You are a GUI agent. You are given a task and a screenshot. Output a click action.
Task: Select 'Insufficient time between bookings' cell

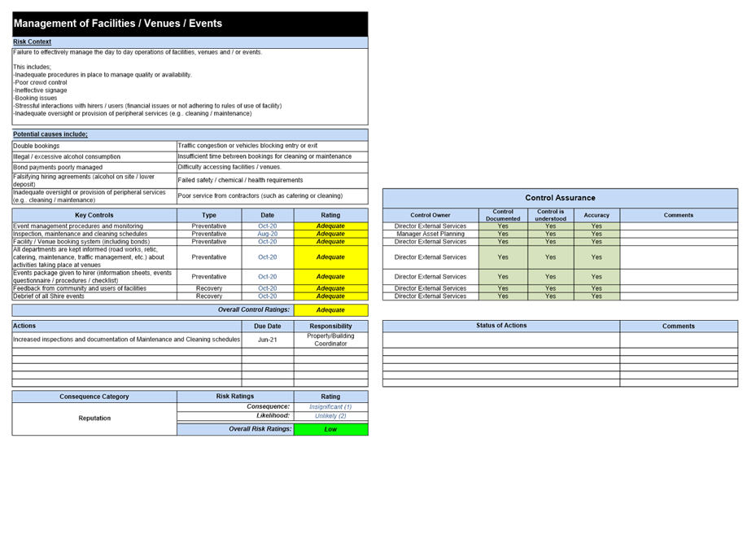click(273, 156)
